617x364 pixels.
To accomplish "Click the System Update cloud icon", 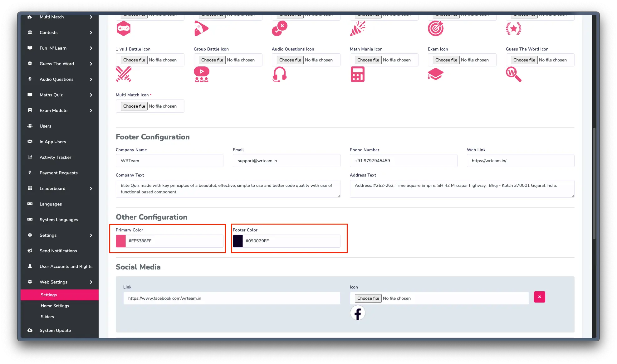I will point(30,330).
